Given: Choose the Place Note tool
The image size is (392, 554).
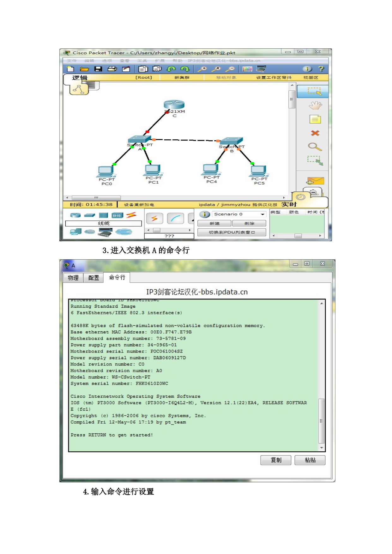Looking at the screenshot, I should [x=315, y=119].
